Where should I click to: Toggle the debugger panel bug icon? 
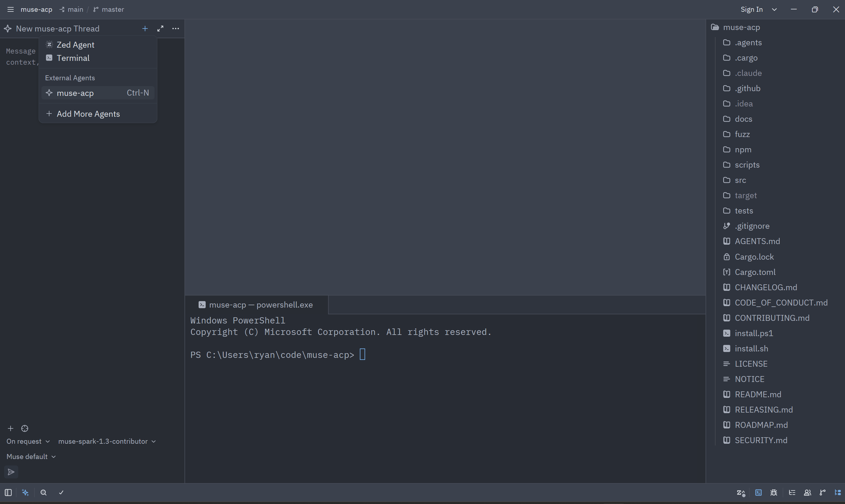point(774,493)
